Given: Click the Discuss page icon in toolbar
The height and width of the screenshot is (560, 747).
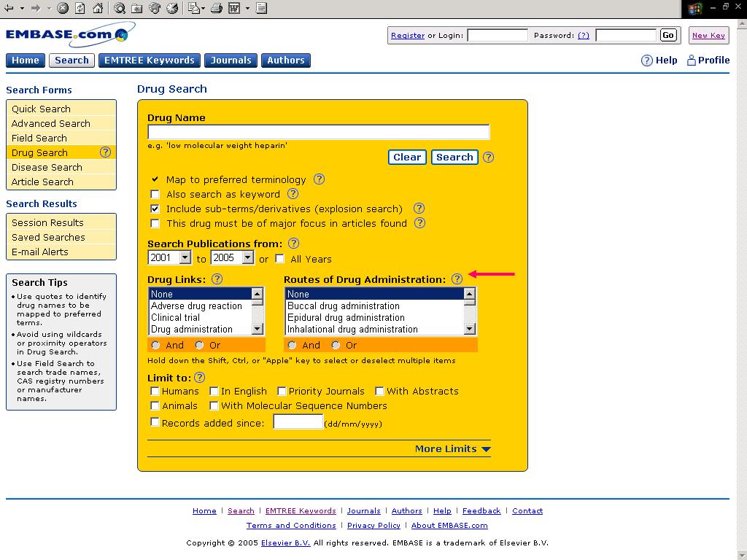Looking at the screenshot, I should point(261,8).
